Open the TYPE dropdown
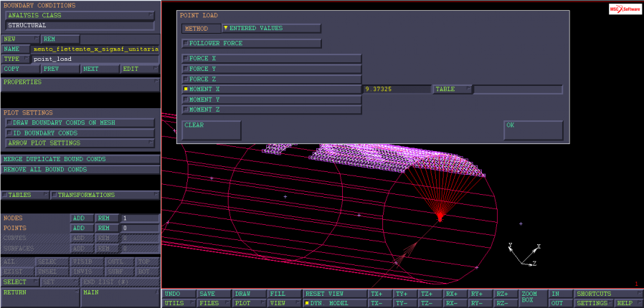This screenshot has height=308, width=644. (16, 59)
